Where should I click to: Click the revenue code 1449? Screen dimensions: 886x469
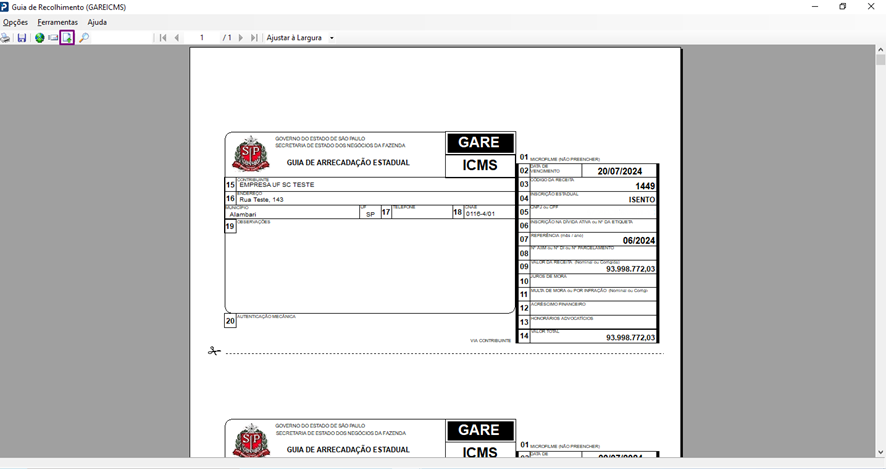645,186
